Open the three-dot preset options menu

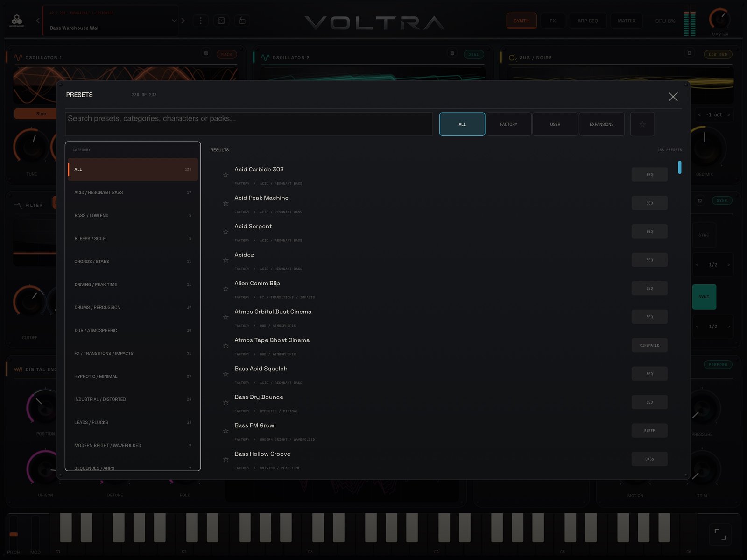[x=201, y=21]
